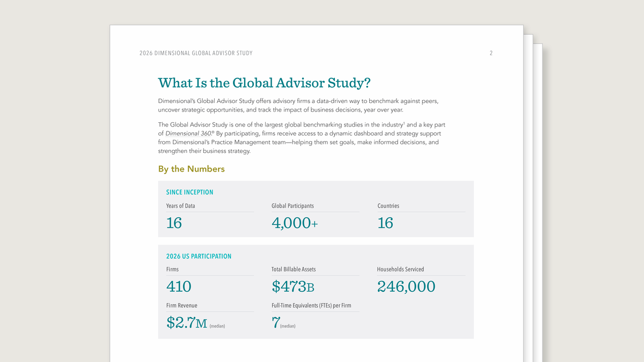Image resolution: width=644 pixels, height=362 pixels.
Task: Click the 'Firm Revenue' label
Action: (182, 306)
